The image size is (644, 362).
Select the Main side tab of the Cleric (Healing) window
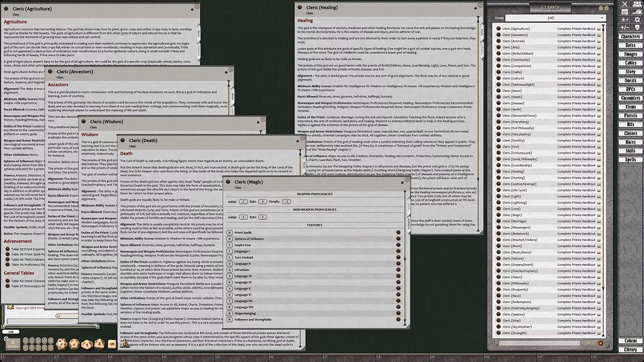[482, 33]
